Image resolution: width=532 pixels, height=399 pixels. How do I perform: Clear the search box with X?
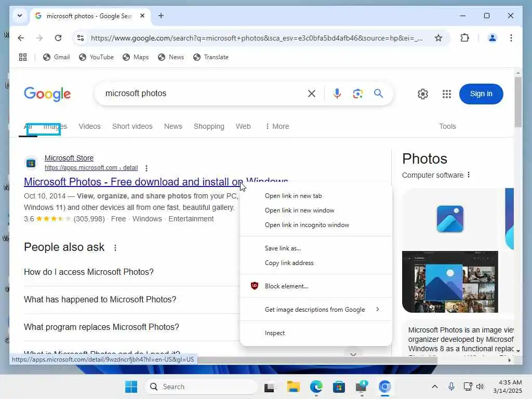312,94
